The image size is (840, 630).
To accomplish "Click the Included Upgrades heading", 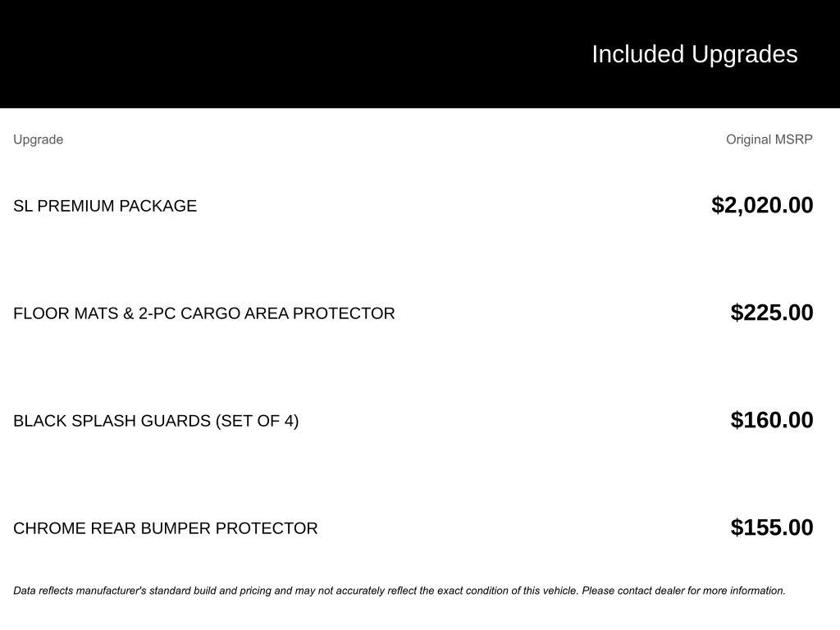I will (694, 54).
